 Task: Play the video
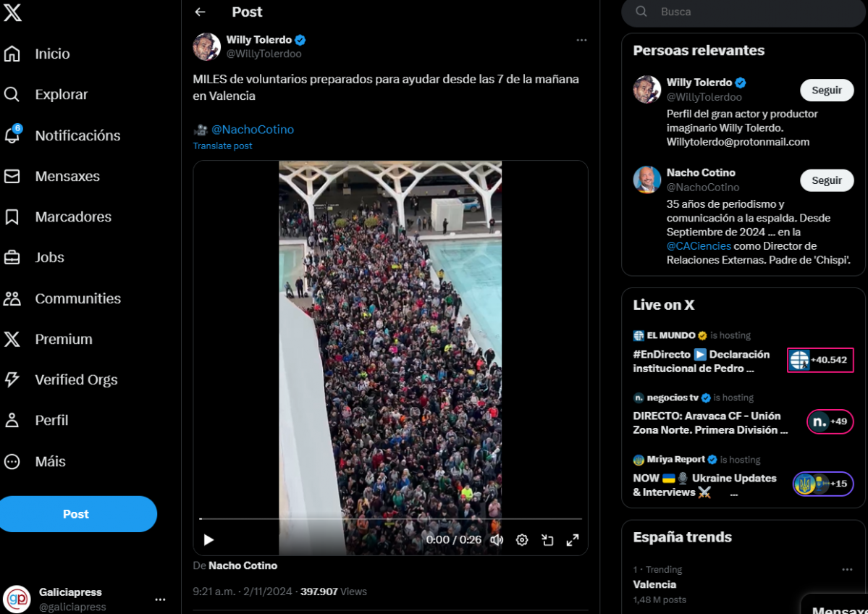[208, 539]
